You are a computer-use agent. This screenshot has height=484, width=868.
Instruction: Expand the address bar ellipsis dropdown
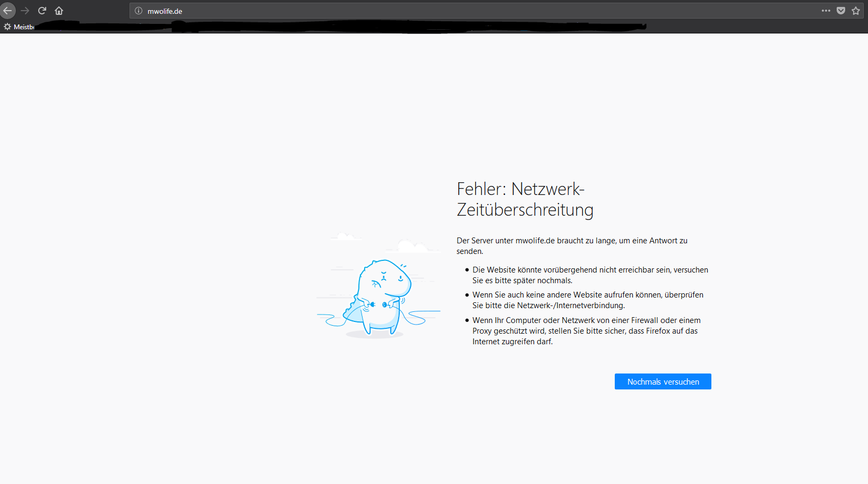point(826,11)
